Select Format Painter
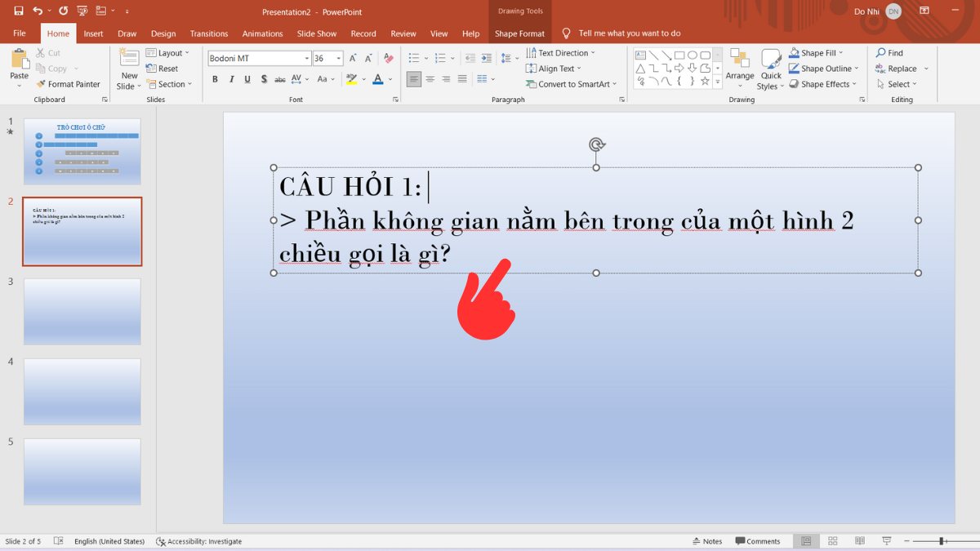Image resolution: width=980 pixels, height=551 pixels. tap(69, 84)
